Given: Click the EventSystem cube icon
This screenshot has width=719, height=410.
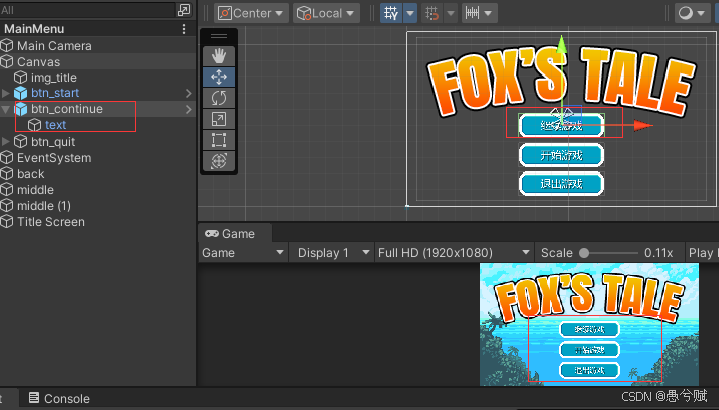Looking at the screenshot, I should pyautogui.click(x=7, y=158).
